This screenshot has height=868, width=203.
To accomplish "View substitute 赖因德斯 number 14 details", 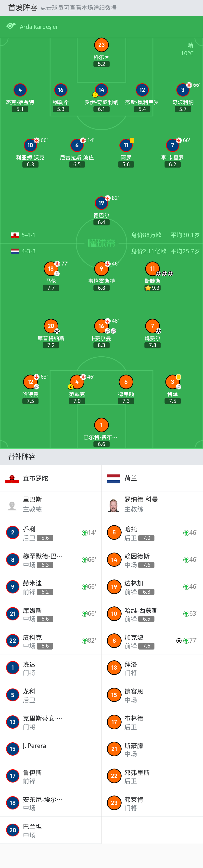I will [x=152, y=560].
